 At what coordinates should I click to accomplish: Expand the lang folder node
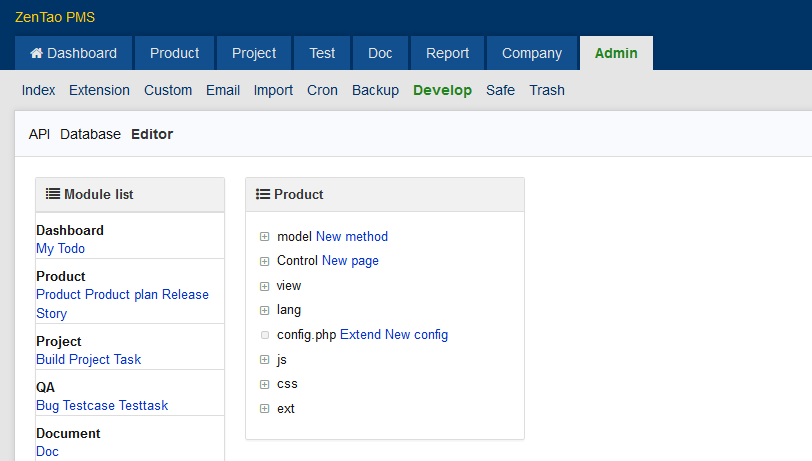tap(265, 310)
